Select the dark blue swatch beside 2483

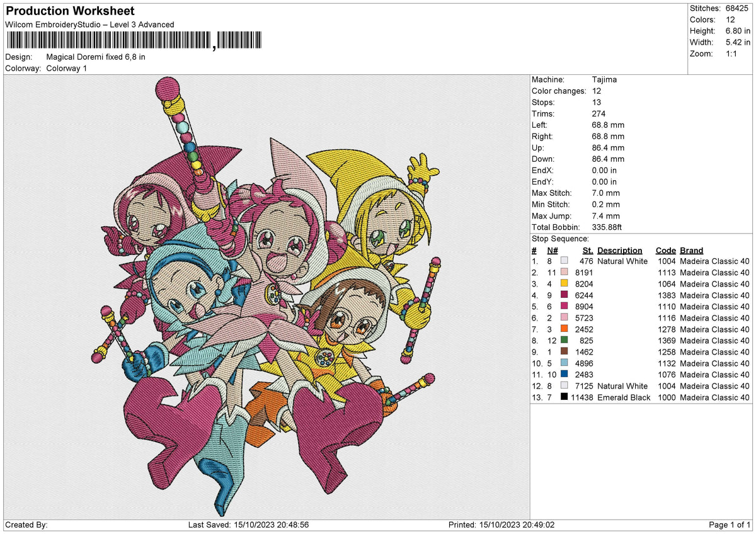coord(564,375)
